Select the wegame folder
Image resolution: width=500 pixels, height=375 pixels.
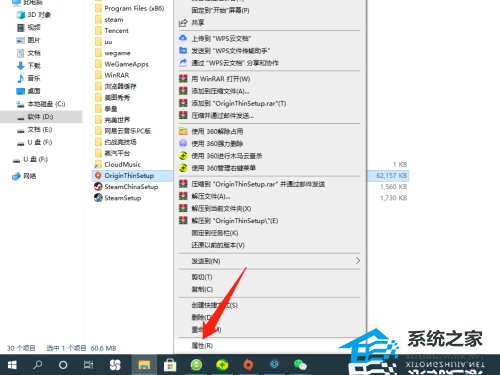pyautogui.click(x=113, y=53)
